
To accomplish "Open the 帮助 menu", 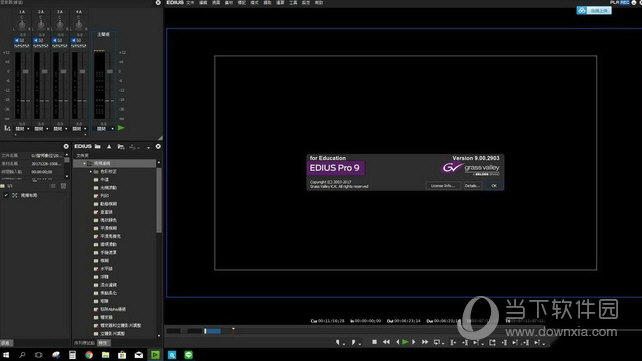I will point(319,3).
